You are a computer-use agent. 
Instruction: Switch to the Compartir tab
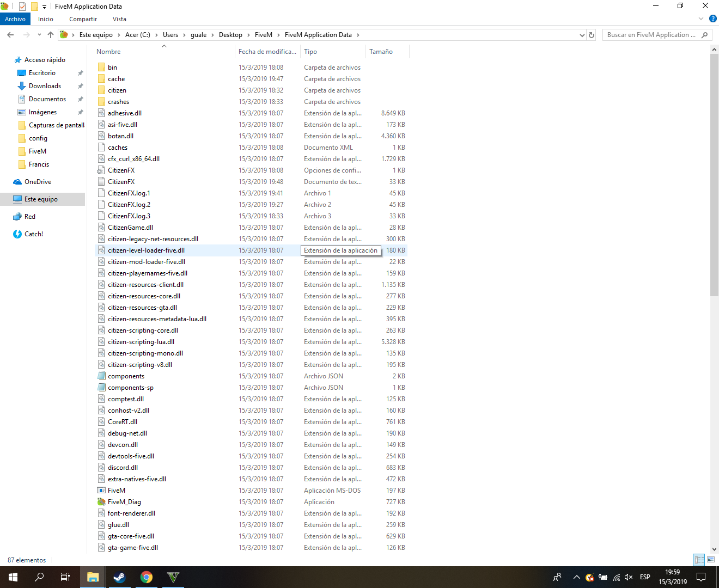83,19
